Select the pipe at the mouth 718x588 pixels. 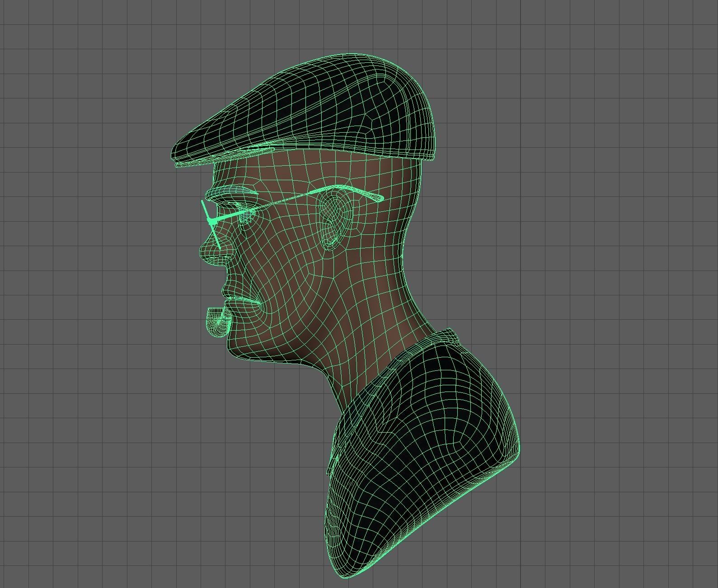click(219, 322)
